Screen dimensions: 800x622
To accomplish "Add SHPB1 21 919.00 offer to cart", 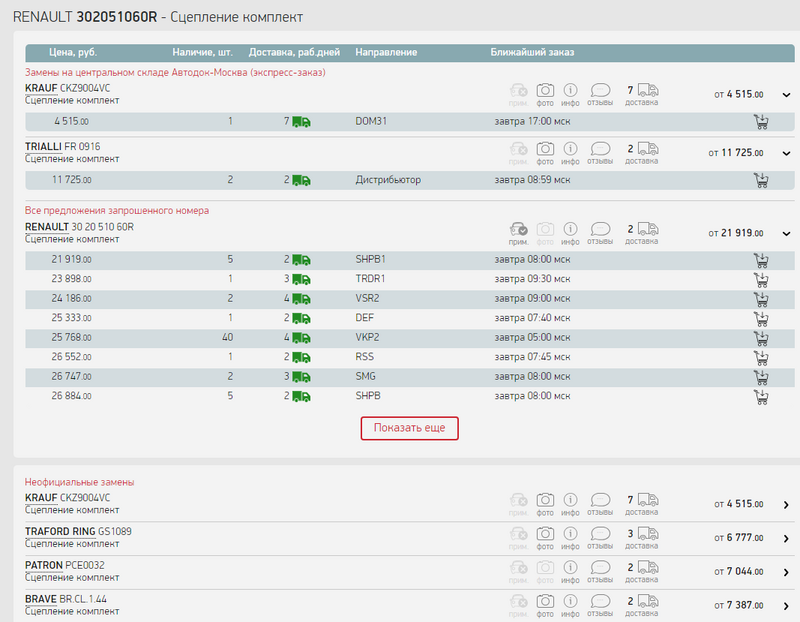I will 761,260.
